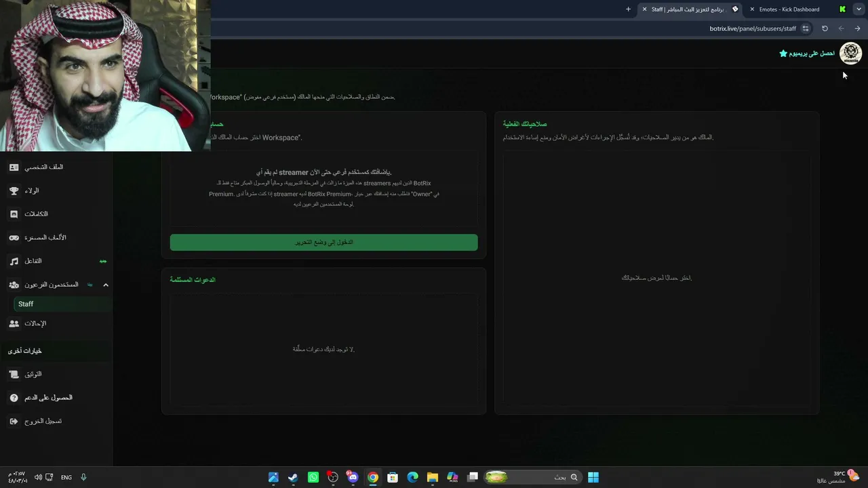Open Steam from the taskbar
Image resolution: width=868 pixels, height=488 pixels.
(293, 477)
